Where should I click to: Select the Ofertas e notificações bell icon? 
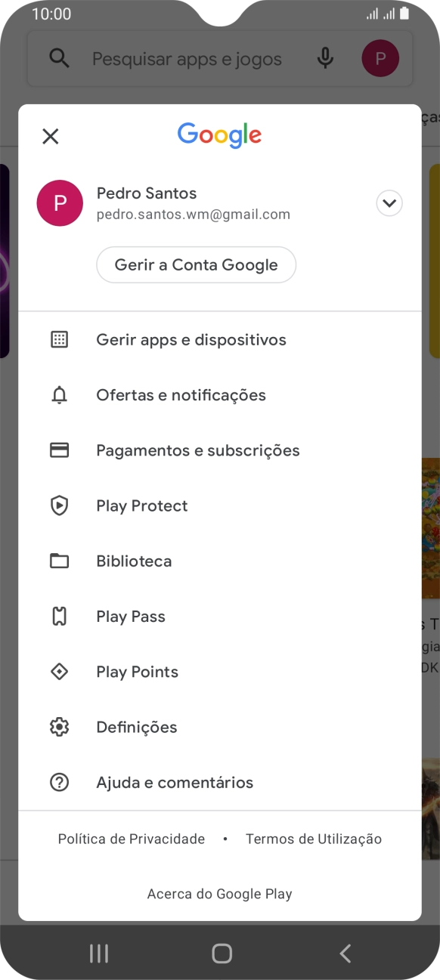(x=60, y=394)
